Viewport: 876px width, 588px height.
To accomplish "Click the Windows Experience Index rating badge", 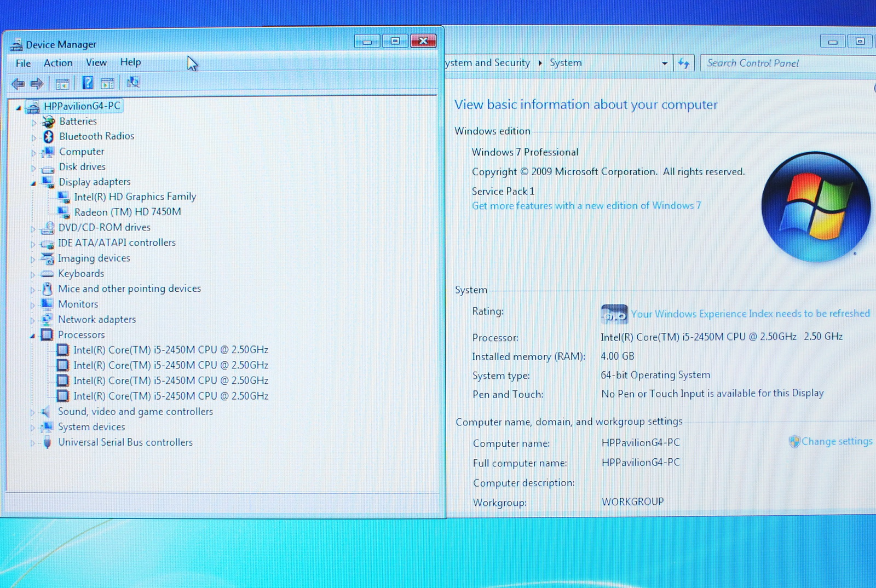I will pyautogui.click(x=614, y=314).
